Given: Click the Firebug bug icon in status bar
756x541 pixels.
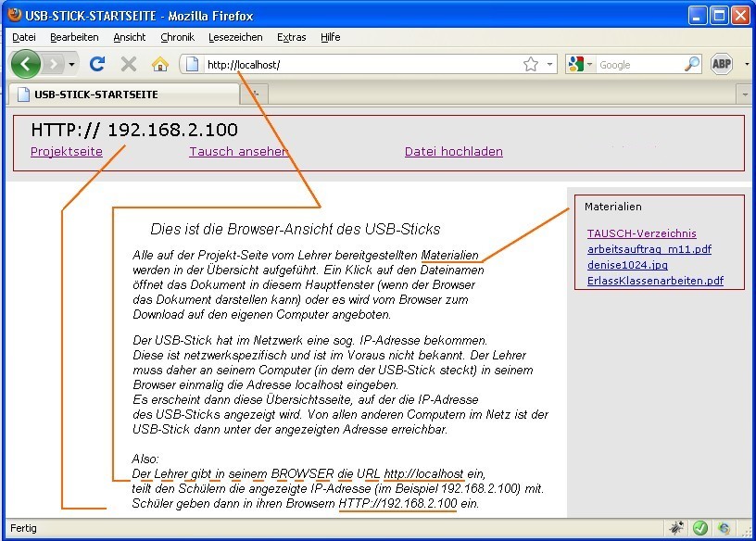Looking at the screenshot, I should click(x=678, y=528).
